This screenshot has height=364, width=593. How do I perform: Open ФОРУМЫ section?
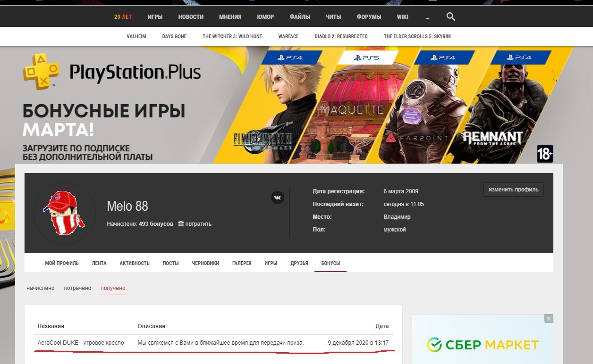(x=369, y=17)
